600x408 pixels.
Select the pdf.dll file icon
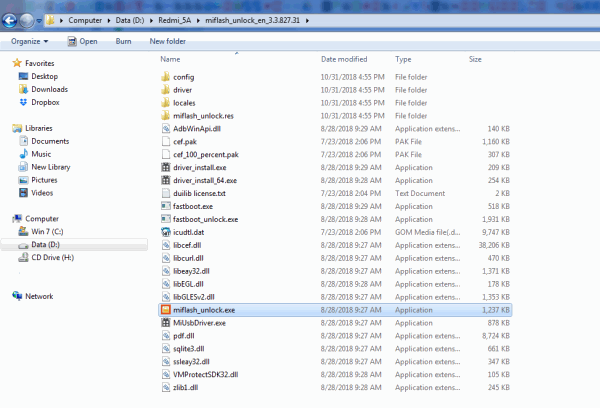coord(165,336)
